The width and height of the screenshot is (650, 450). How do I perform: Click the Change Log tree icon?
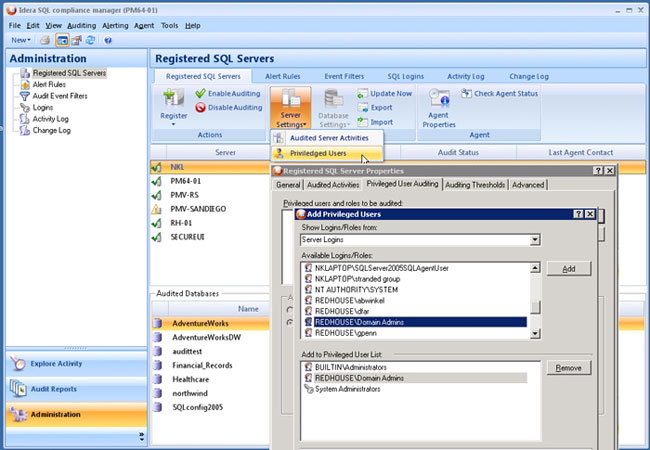25,131
